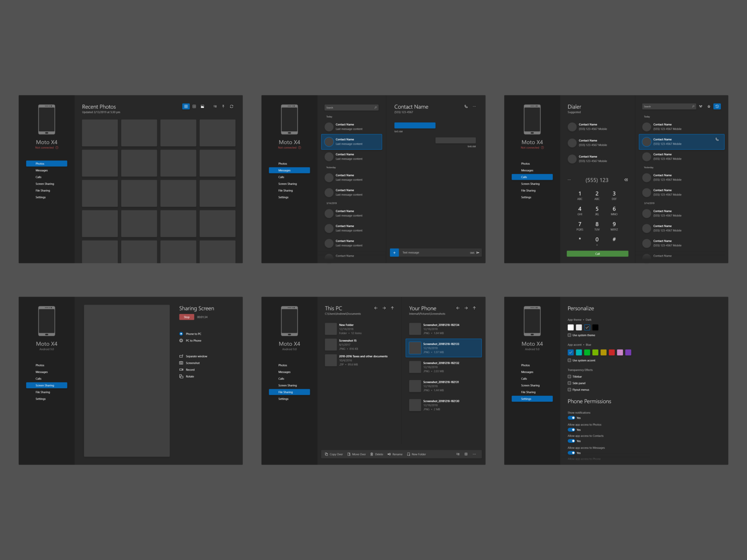Open the favorites star in the Dialer panel

coord(709,106)
